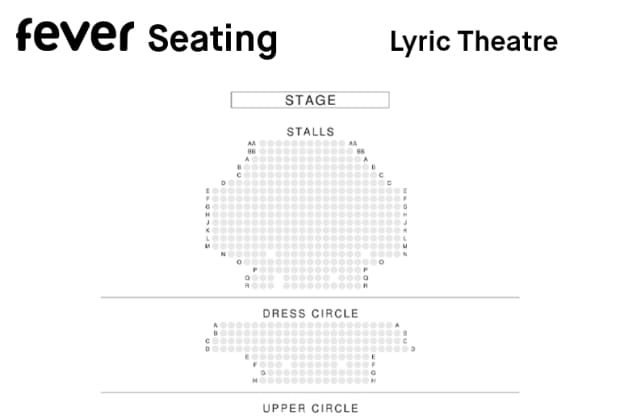
Task: Pick leftmost seat in Dress Circle row H
Action: 263,380
